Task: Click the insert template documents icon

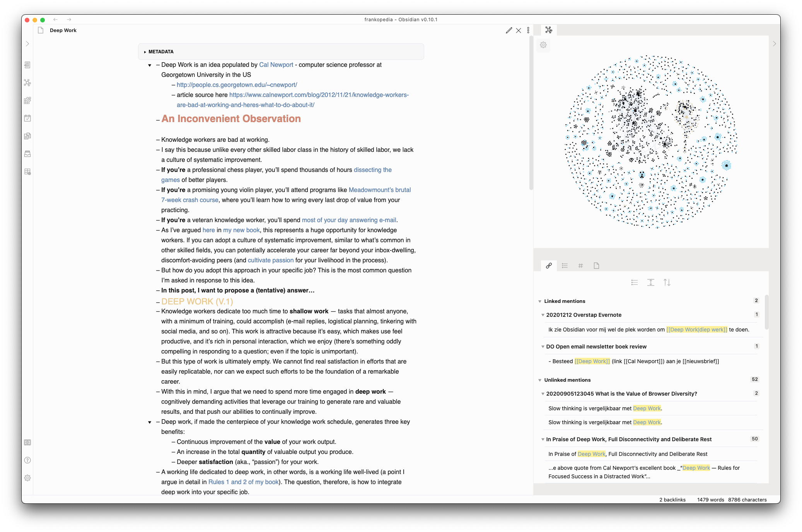Action: pos(27,136)
